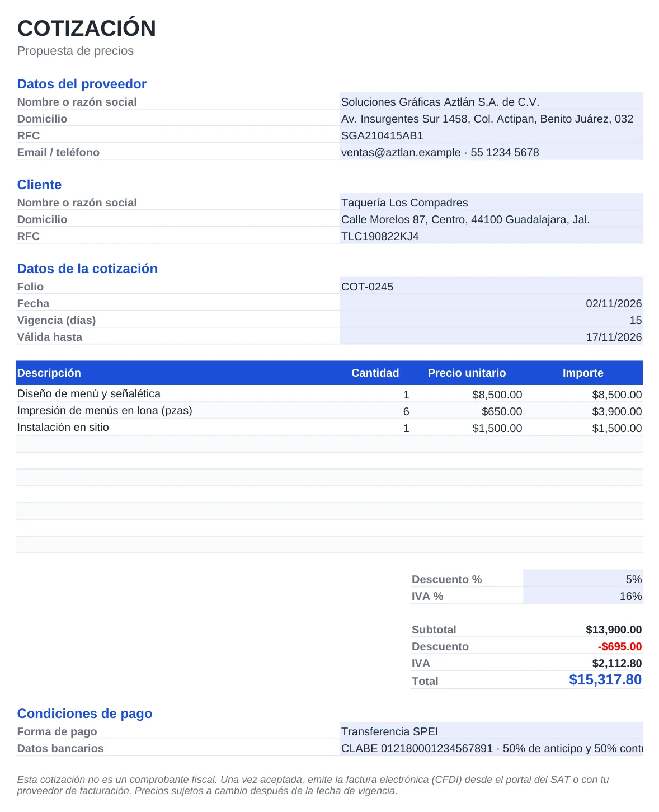Viewport: 659px width, 812px height.
Task: Select the total '$15,317.80'
Action: tap(605, 679)
